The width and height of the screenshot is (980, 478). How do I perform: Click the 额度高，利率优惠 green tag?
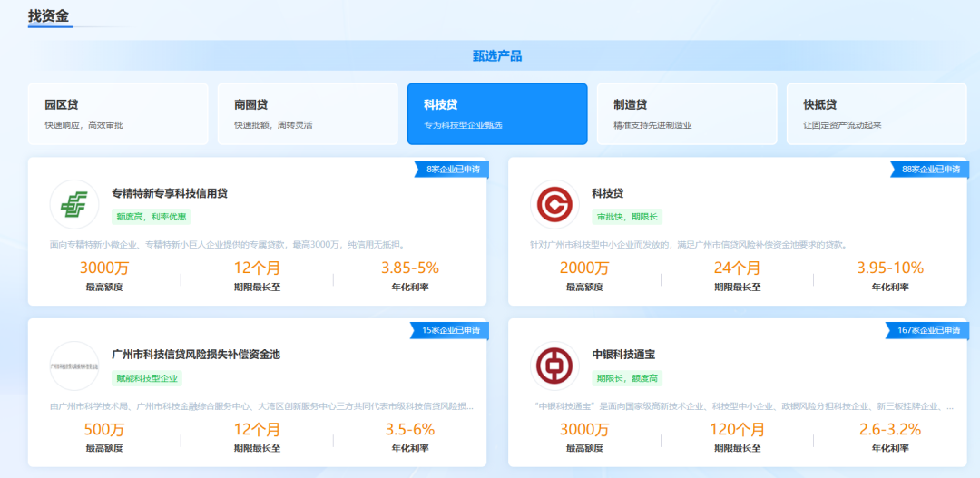(x=152, y=217)
